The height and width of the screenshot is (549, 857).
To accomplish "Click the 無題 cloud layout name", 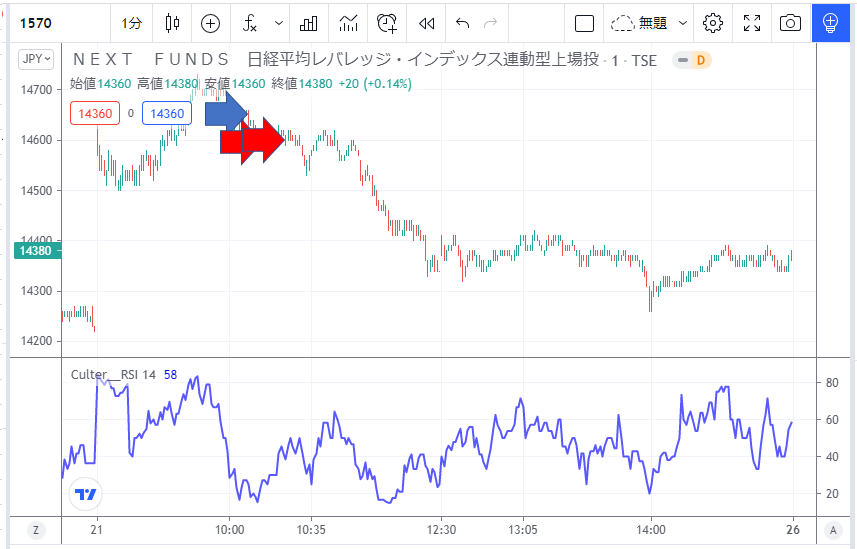I will click(638, 23).
